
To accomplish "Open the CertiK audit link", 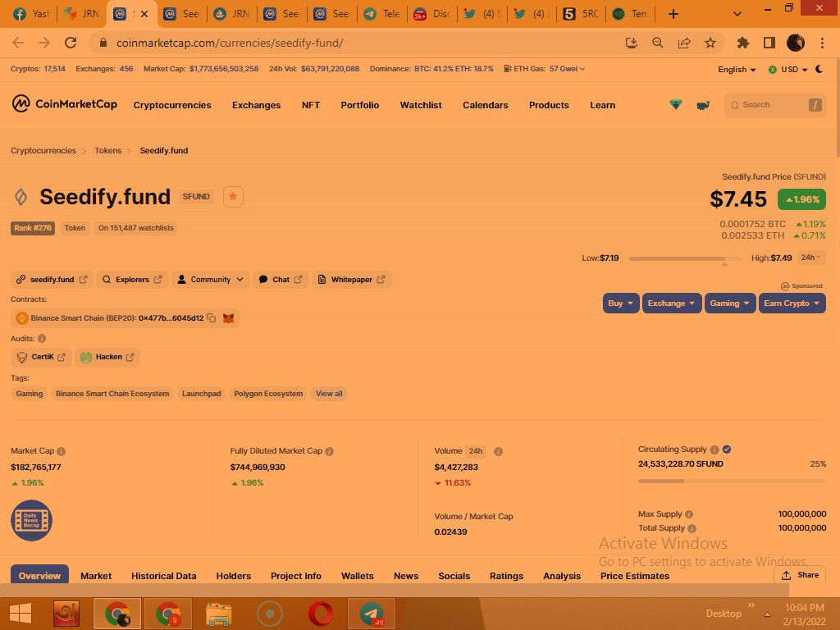I will point(41,357).
